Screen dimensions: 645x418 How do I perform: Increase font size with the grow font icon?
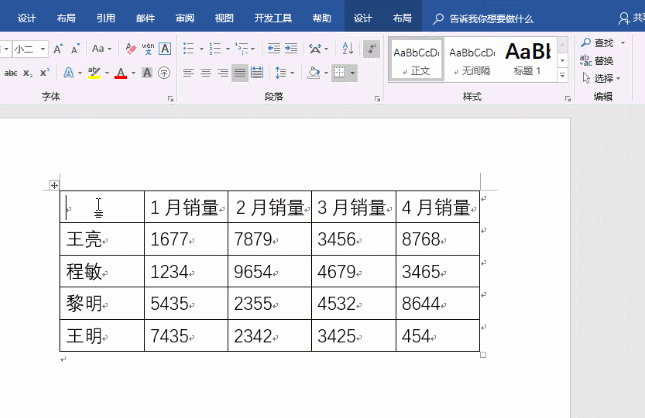click(58, 49)
